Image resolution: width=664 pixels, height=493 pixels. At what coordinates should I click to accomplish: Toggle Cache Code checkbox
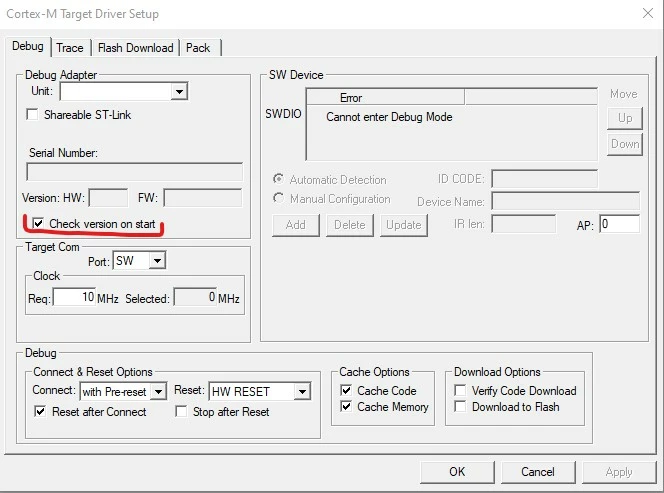(x=346, y=390)
